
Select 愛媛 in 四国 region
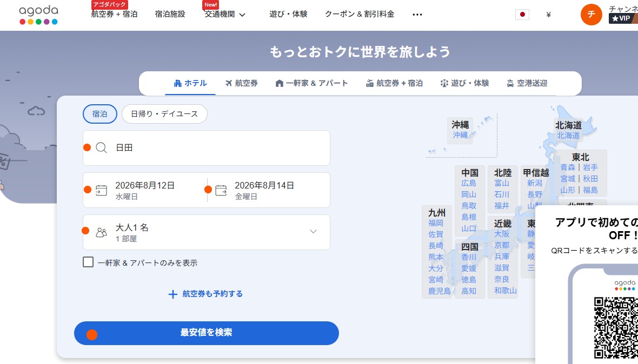tap(469, 268)
